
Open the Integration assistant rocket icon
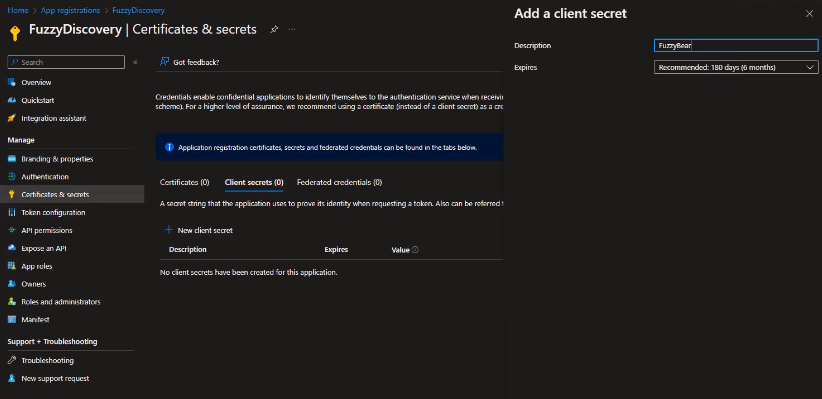[x=12, y=118]
